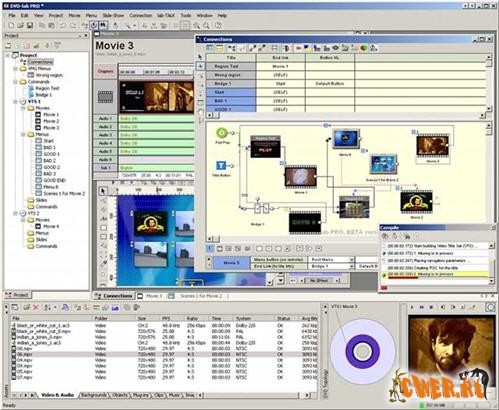Click the Open project folder icon
This screenshot has height=410, width=499.
pos(20,25)
